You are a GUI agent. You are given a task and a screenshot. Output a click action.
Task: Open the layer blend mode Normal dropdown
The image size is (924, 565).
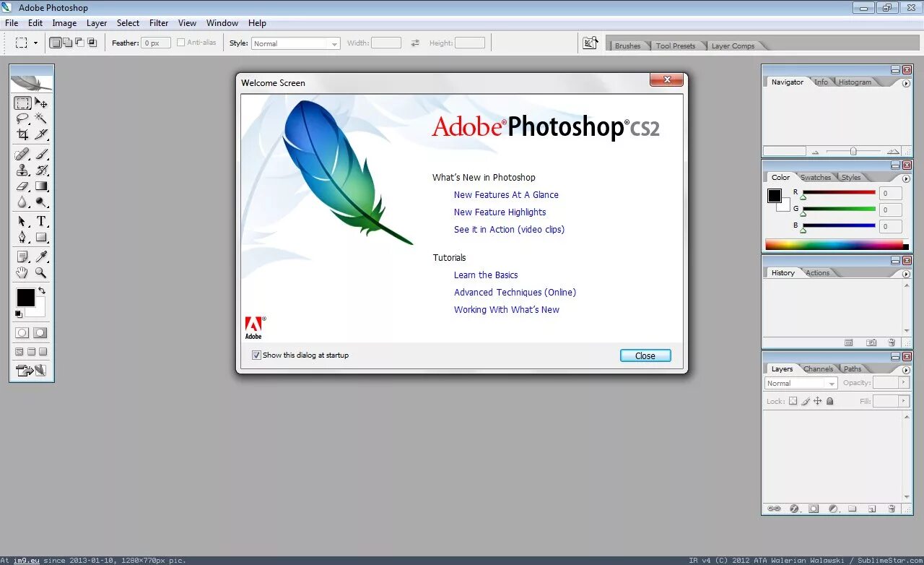(x=801, y=384)
